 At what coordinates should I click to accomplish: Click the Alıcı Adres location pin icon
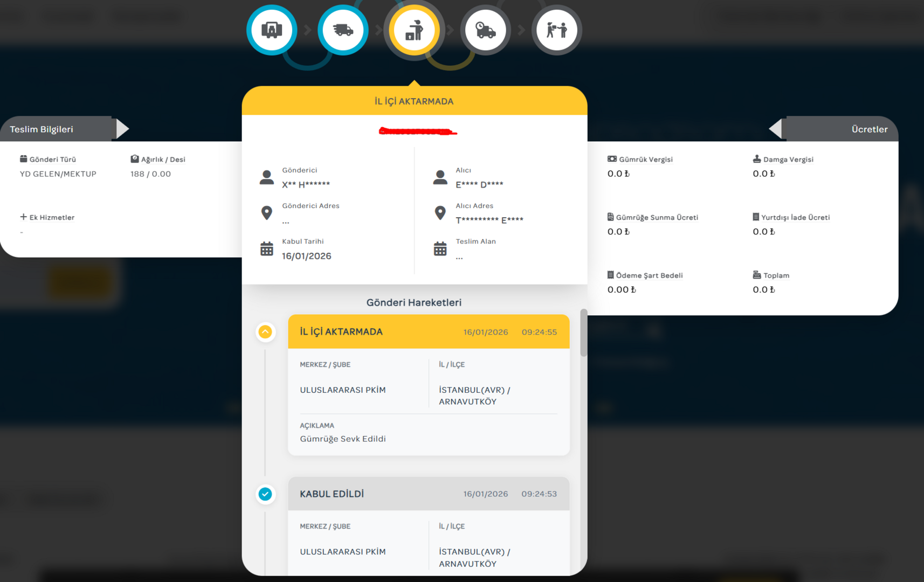click(x=440, y=213)
